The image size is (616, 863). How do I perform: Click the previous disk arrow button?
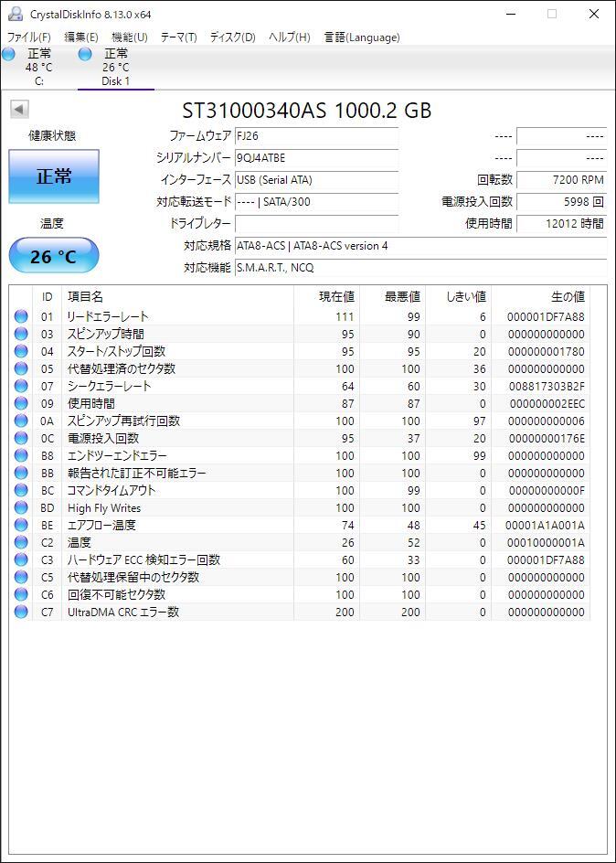(19, 109)
